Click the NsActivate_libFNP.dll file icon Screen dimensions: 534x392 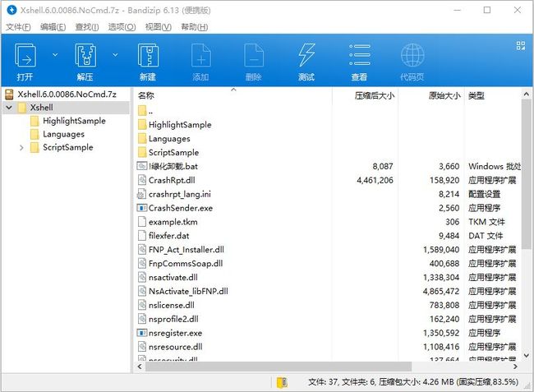141,291
